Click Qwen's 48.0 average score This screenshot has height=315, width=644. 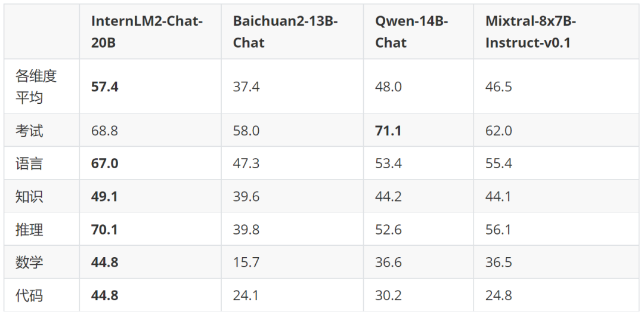click(x=388, y=87)
